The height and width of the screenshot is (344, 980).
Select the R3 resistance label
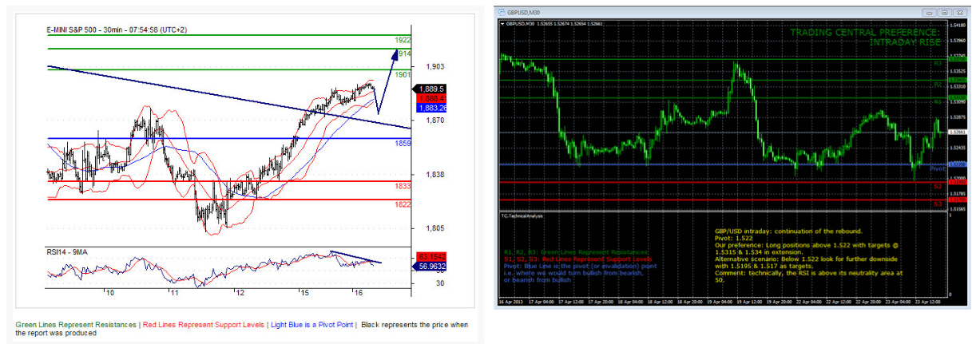coord(937,63)
